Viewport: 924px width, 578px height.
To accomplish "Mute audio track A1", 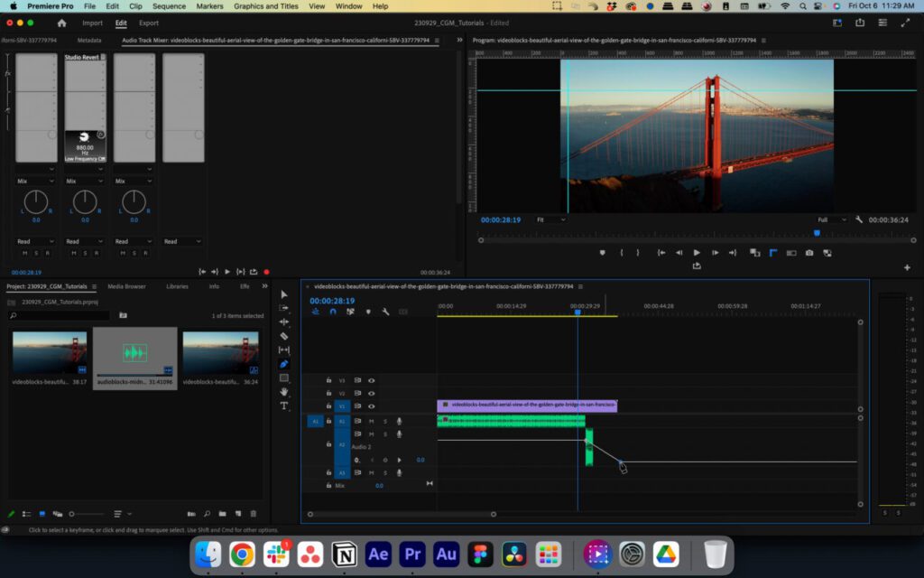I will coord(371,421).
